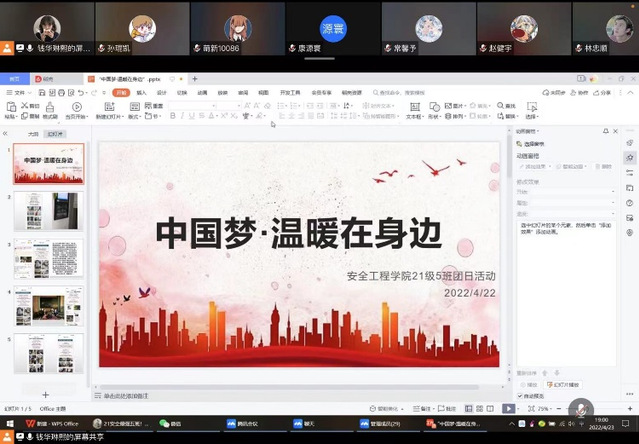Click the floating microphone icon
Viewport: 639px width, 444px height.
tap(580, 409)
